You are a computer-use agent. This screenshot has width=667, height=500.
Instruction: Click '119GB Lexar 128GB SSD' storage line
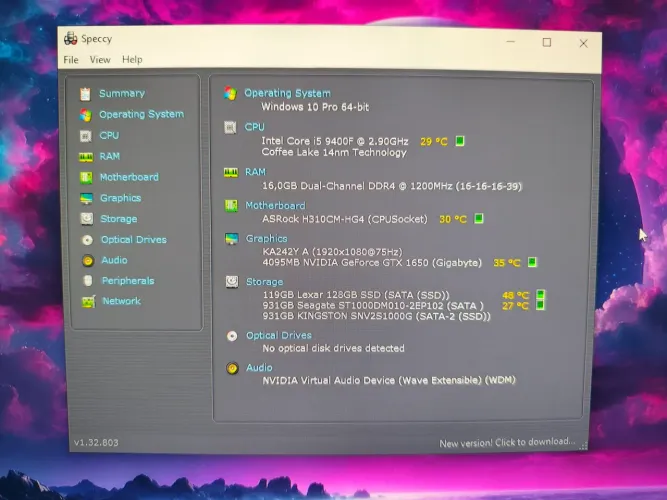coord(356,295)
